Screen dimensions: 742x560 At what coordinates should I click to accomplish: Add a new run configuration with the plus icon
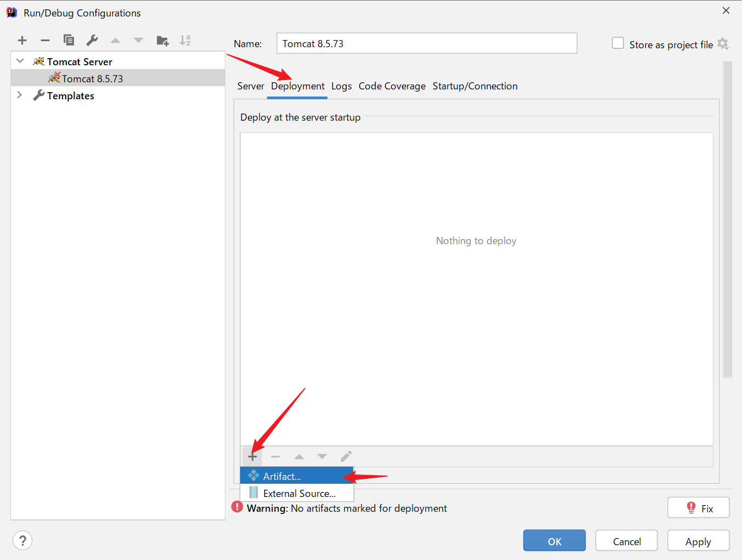pyautogui.click(x=22, y=40)
